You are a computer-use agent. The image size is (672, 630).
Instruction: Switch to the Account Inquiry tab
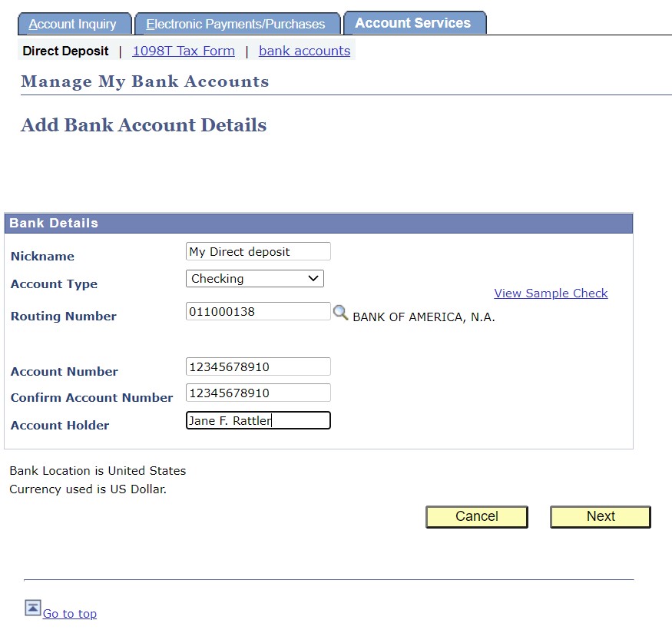pos(74,23)
